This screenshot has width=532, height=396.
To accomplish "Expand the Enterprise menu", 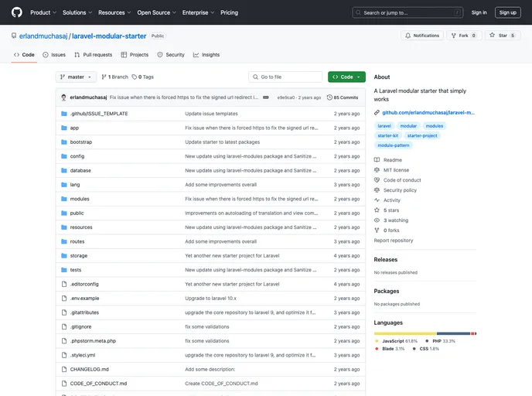I will click(198, 12).
